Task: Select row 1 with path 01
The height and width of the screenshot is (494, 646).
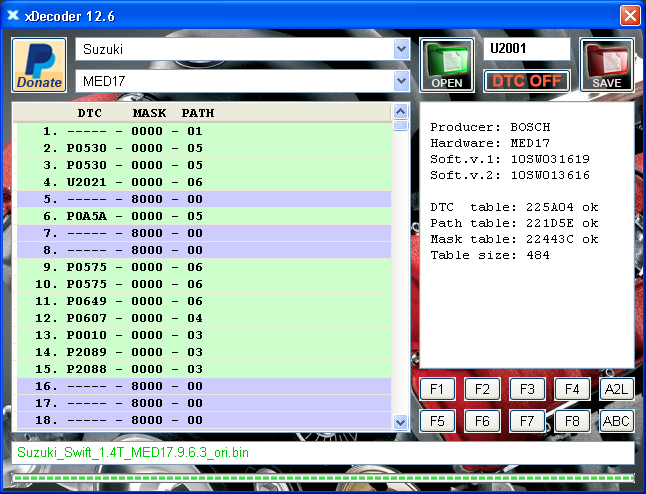Action: 204,131
